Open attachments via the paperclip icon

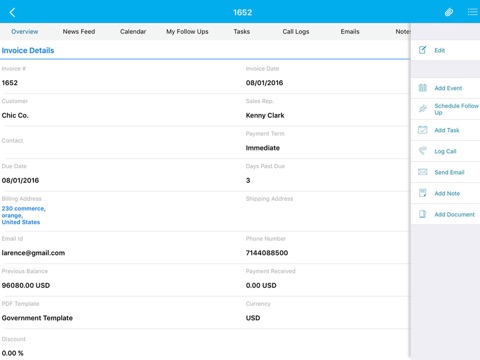coord(449,13)
